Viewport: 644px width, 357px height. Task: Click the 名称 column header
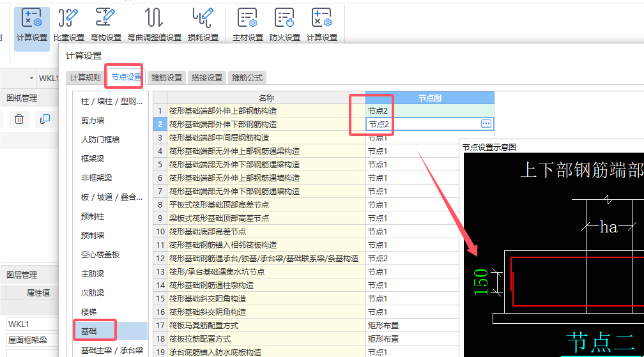tap(266, 98)
